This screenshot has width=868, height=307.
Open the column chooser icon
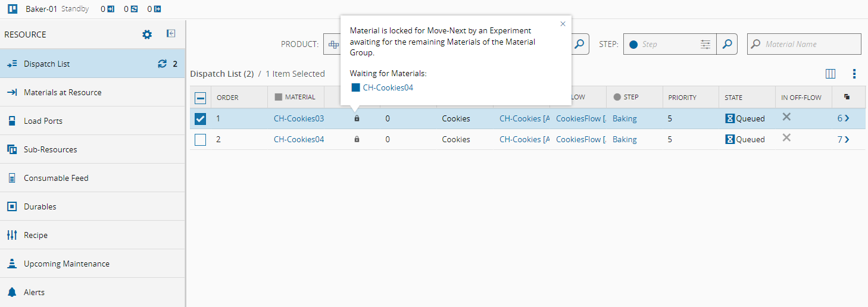pos(830,74)
